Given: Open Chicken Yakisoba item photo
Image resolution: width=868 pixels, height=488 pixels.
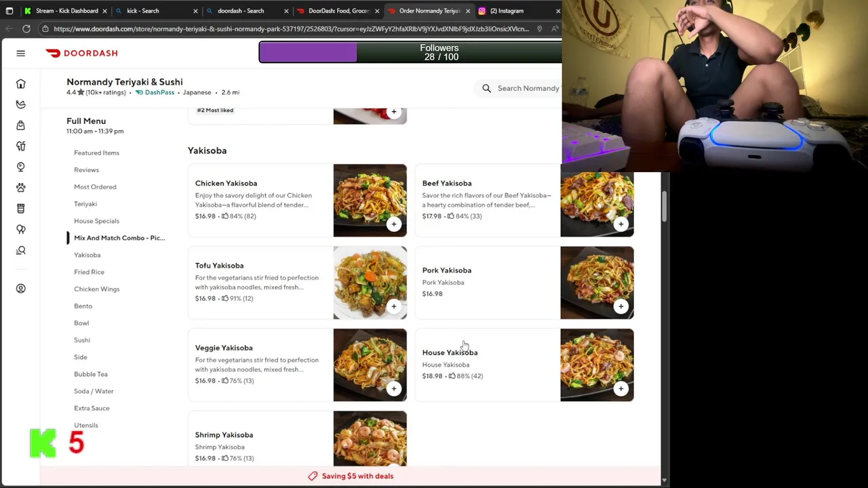Looking at the screenshot, I should coord(370,200).
